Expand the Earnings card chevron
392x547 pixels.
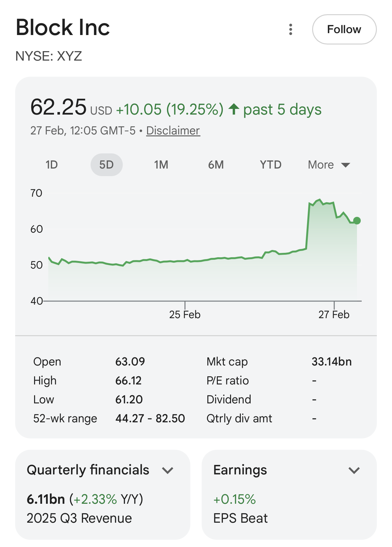click(354, 470)
